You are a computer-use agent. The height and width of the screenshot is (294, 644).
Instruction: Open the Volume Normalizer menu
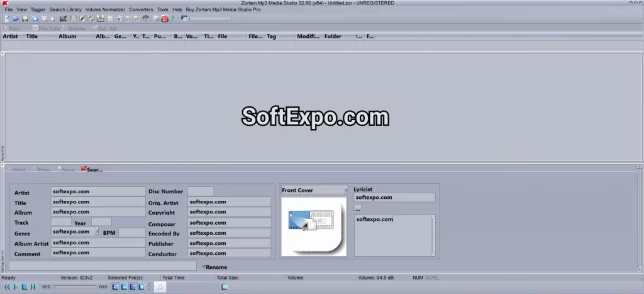click(105, 9)
